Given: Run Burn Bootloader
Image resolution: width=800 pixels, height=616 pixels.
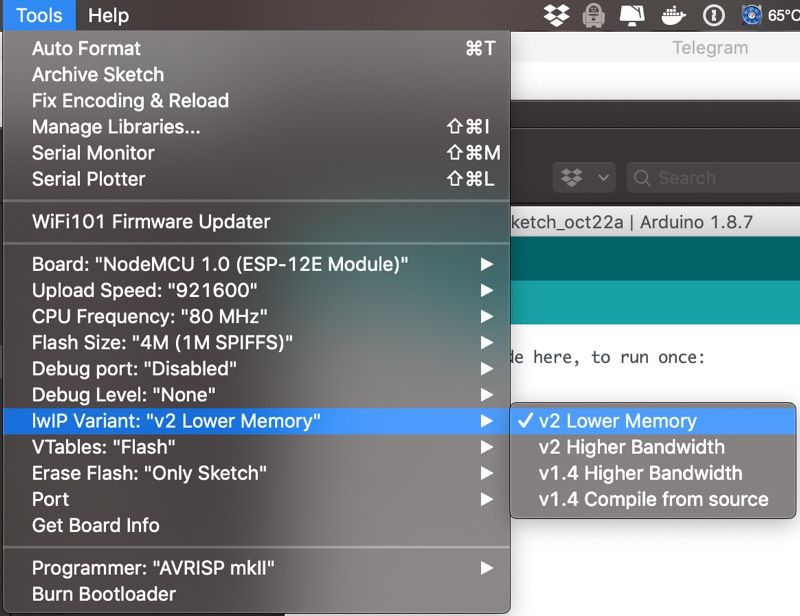Looking at the screenshot, I should tap(108, 593).
